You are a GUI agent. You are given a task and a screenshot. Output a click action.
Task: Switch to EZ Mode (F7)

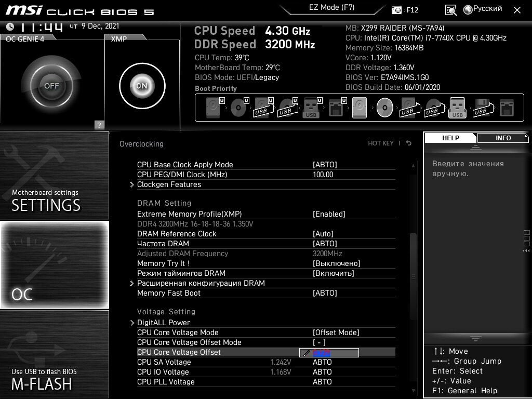point(332,8)
